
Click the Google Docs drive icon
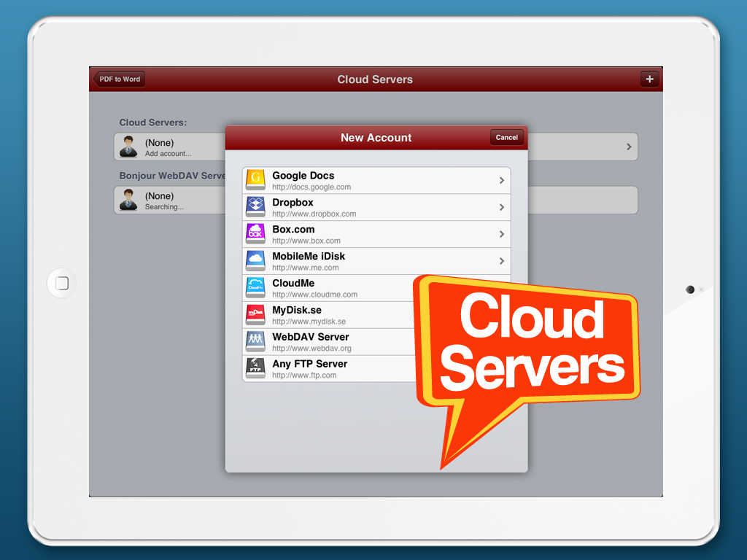coord(255,180)
